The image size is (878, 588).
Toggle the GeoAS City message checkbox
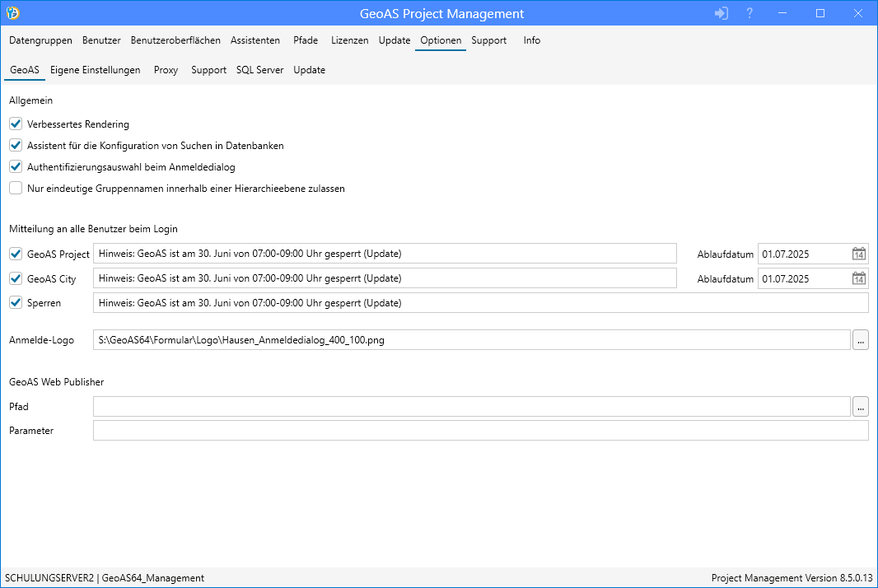tap(16, 278)
